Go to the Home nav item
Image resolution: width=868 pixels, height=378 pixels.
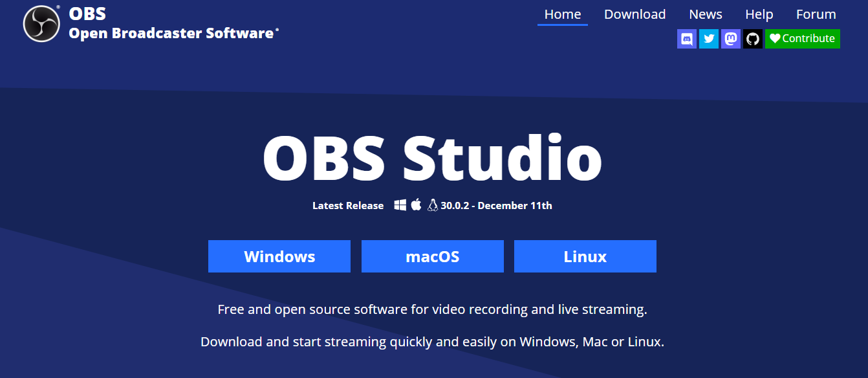(x=562, y=14)
